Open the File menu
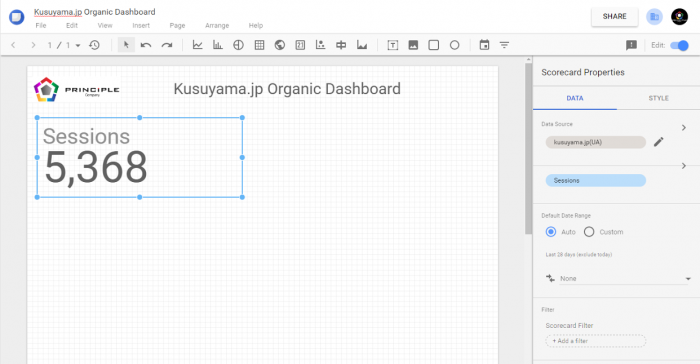 click(x=41, y=25)
